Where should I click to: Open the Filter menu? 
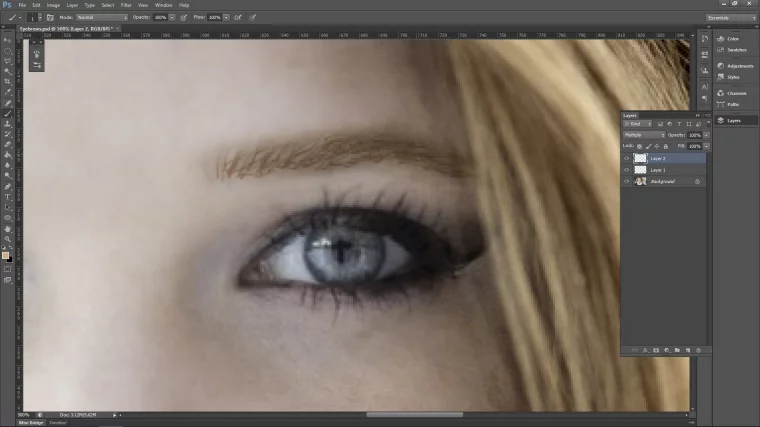coord(126,5)
